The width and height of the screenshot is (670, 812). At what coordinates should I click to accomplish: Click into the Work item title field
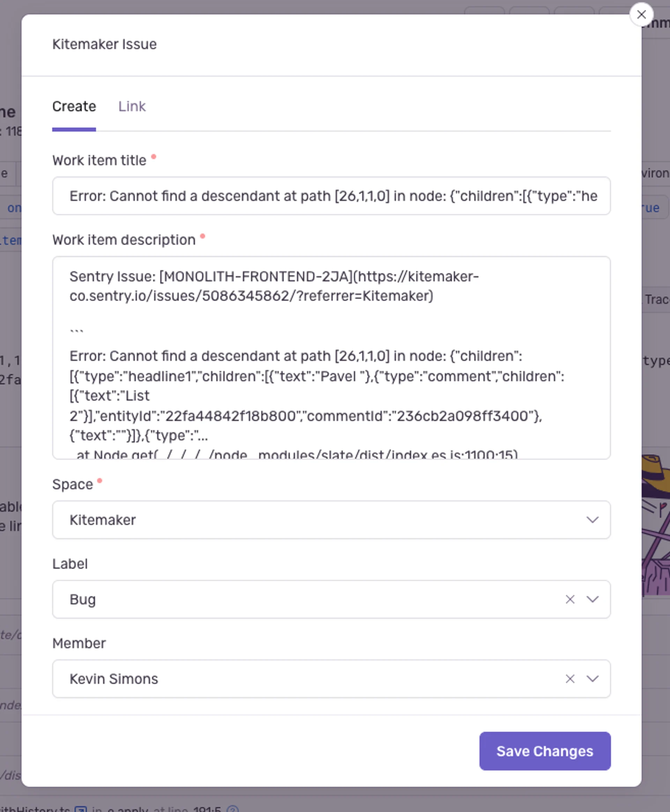331,196
